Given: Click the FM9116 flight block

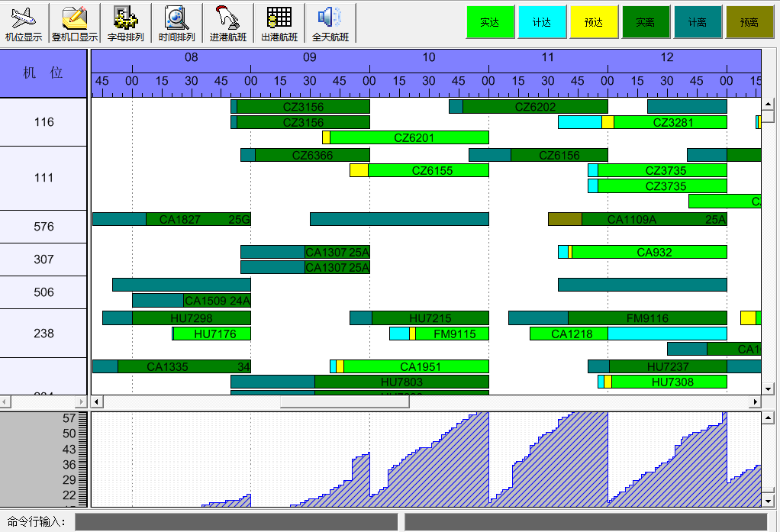Looking at the screenshot, I should (x=647, y=318).
